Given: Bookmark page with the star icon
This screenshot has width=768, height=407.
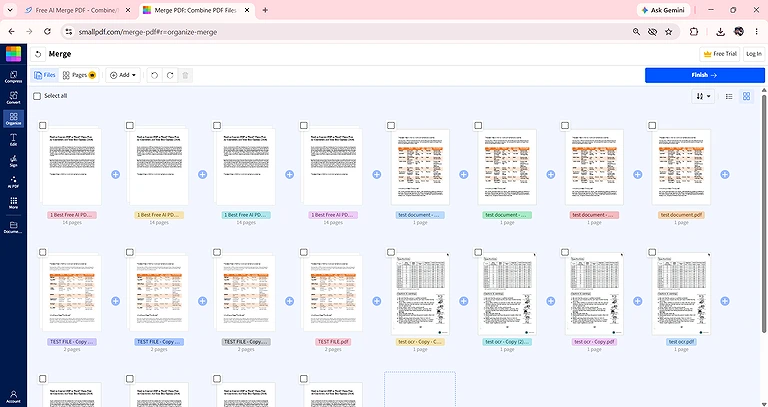Looking at the screenshot, I should (668, 32).
